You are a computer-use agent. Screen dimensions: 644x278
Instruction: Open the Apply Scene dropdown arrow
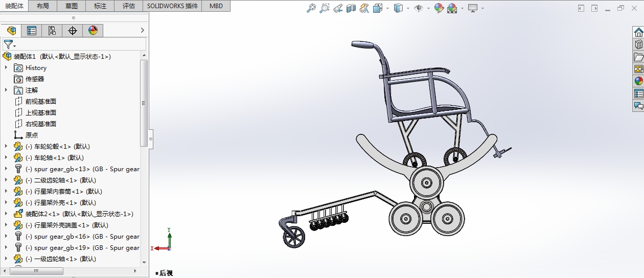point(462,8)
